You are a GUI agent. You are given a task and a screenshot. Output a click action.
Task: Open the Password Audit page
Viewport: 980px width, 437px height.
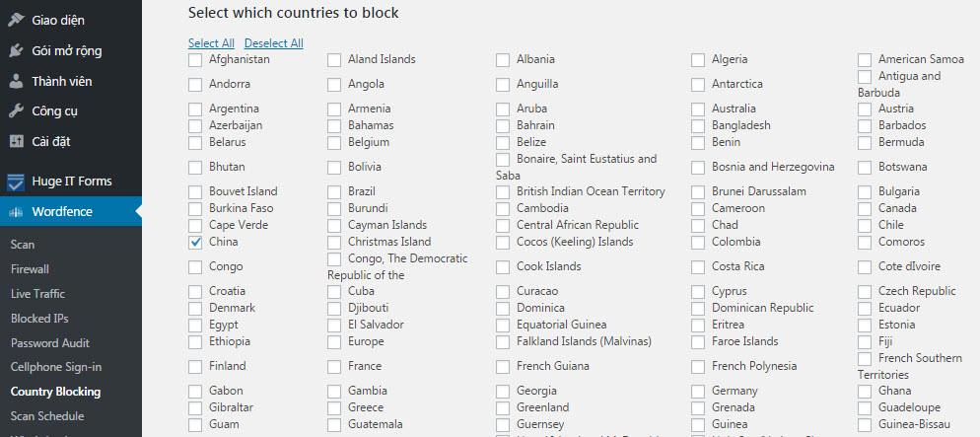(x=49, y=342)
